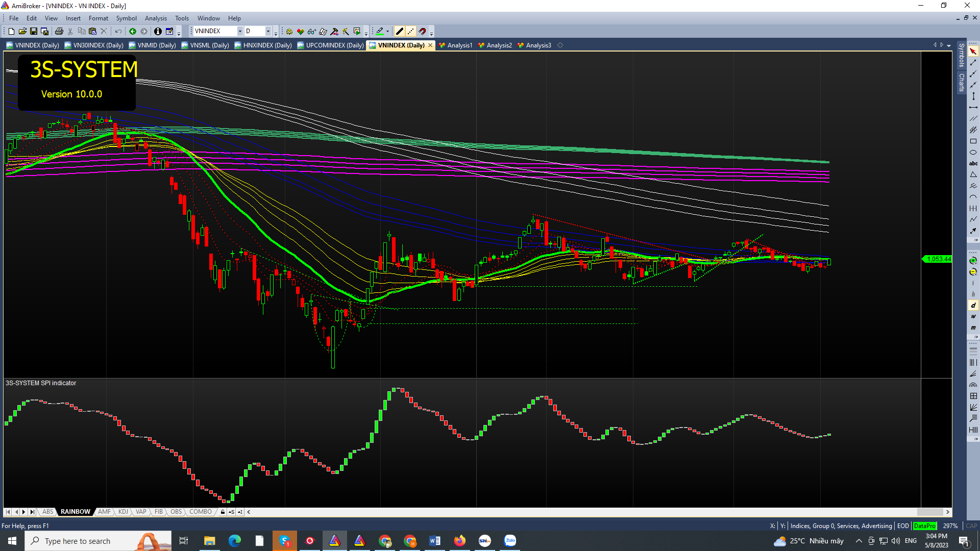Expand the line color picker arrow
This screenshot has width=980, height=551.
click(x=388, y=32)
